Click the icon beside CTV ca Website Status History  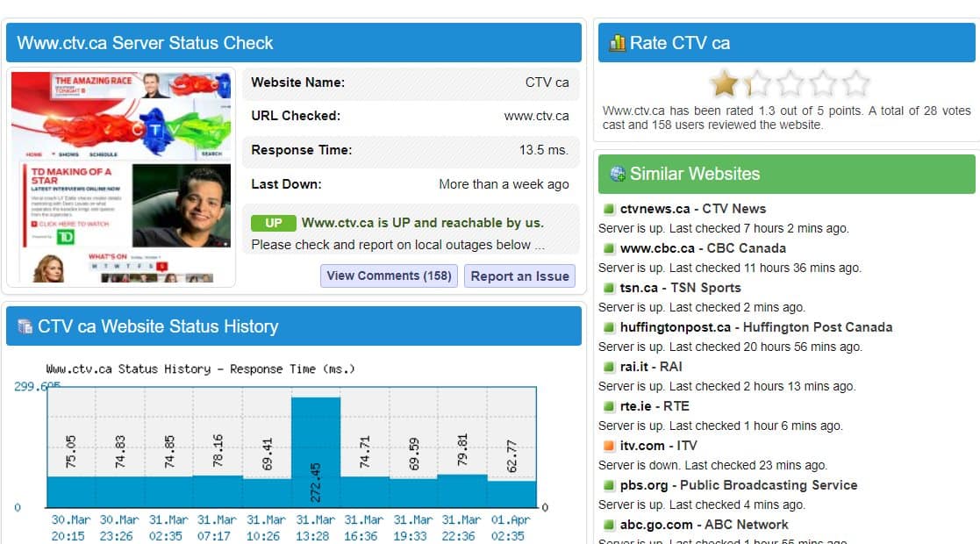click(x=25, y=326)
